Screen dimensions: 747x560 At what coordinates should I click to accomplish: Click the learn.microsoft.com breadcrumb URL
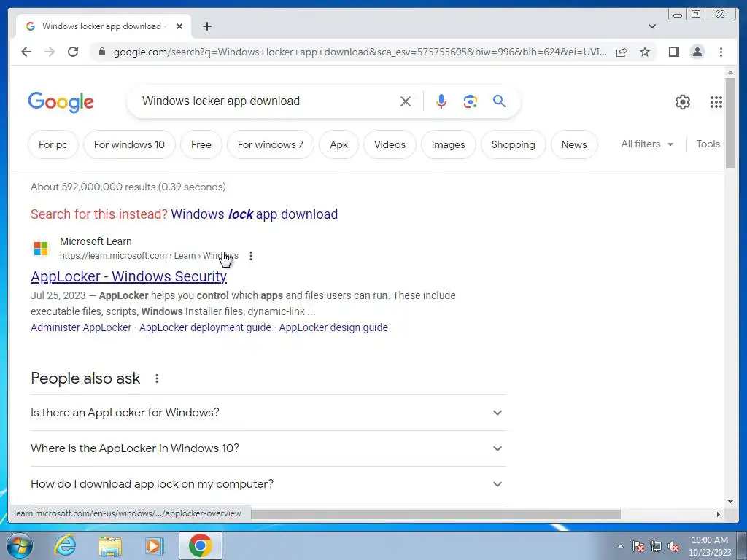pyautogui.click(x=149, y=256)
